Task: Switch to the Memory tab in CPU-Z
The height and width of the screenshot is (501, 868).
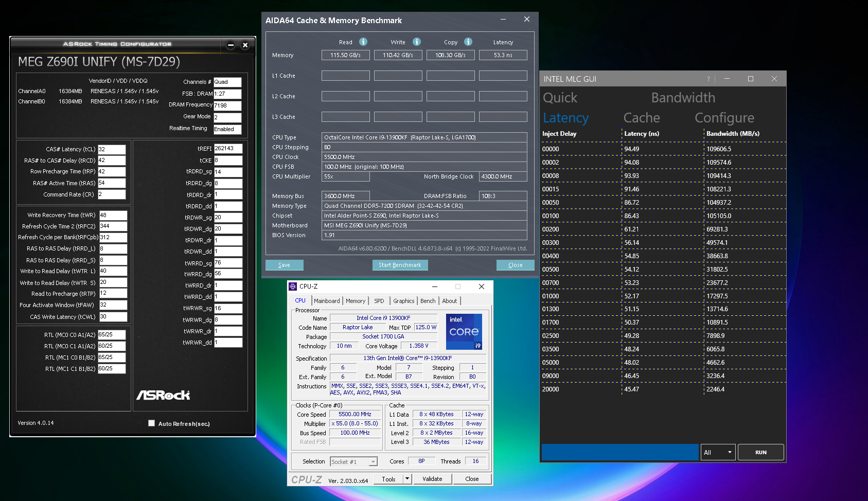Action: coord(356,301)
